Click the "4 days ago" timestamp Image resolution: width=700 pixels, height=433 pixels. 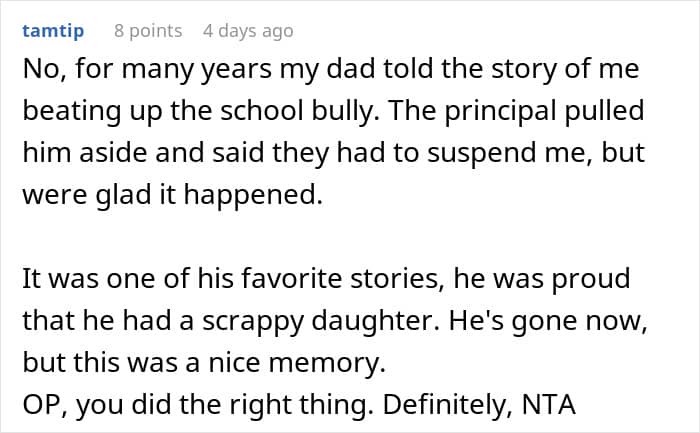(248, 31)
